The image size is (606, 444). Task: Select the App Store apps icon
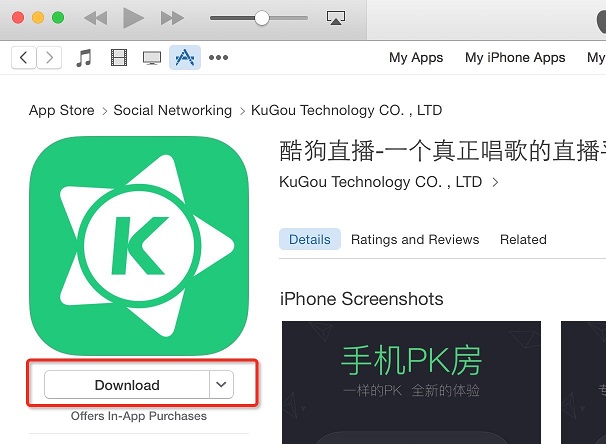click(x=185, y=58)
